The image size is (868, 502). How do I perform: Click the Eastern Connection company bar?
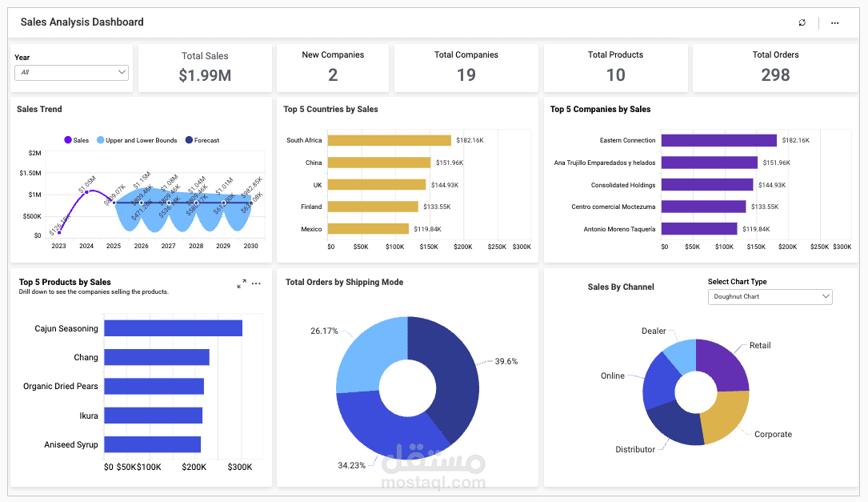tap(719, 140)
